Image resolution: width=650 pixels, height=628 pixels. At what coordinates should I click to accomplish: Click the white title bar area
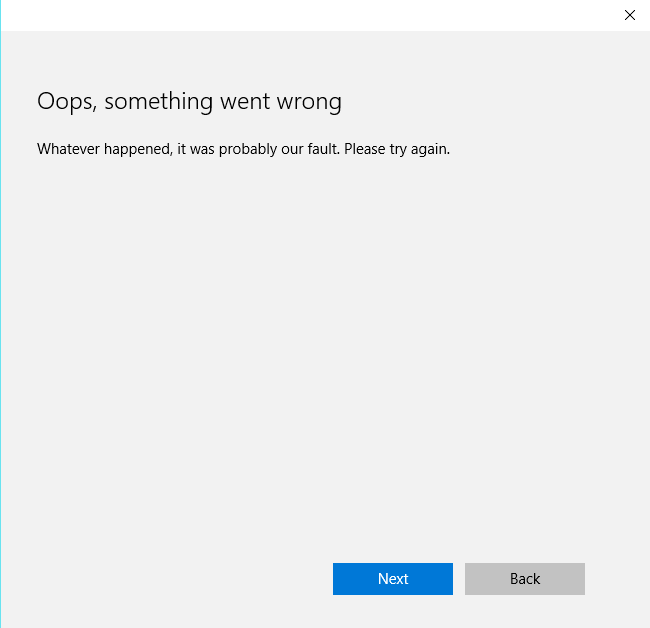click(x=300, y=15)
